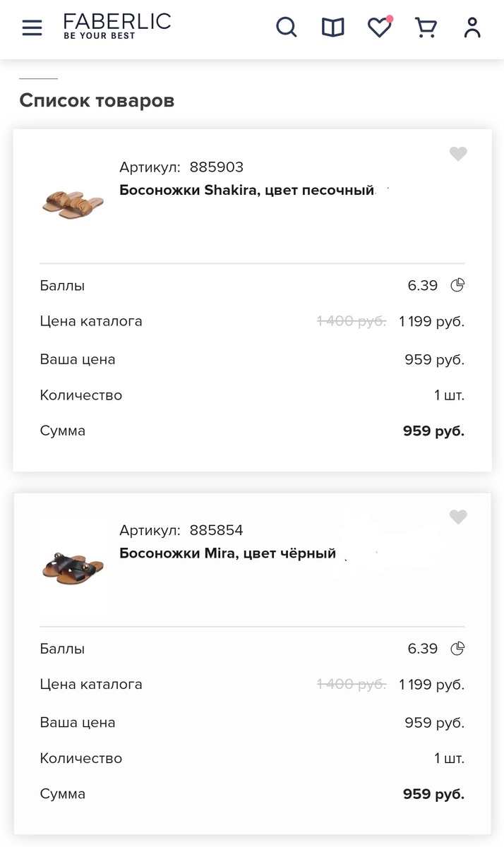This screenshot has width=504, height=847.
Task: Click the Shakira sandals thumbnail image
Action: click(x=73, y=204)
